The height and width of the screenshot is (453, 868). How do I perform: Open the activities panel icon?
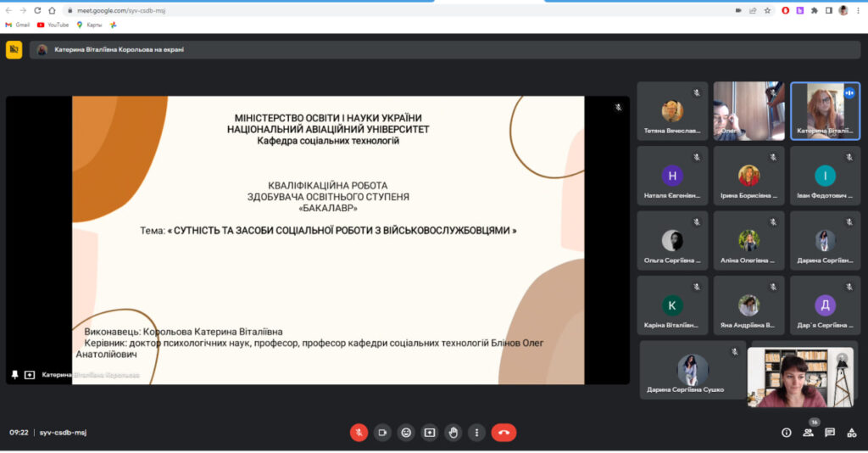coord(852,433)
